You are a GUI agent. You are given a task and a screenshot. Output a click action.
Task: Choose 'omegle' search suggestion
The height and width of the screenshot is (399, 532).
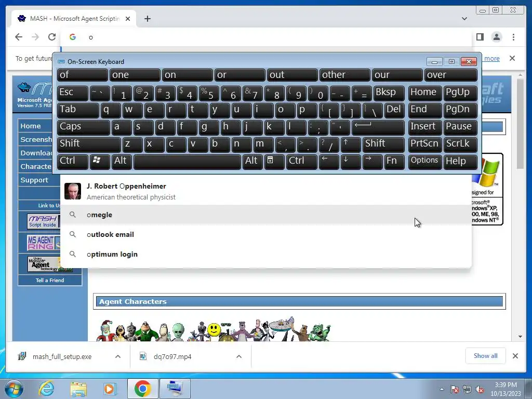[x=266, y=215]
